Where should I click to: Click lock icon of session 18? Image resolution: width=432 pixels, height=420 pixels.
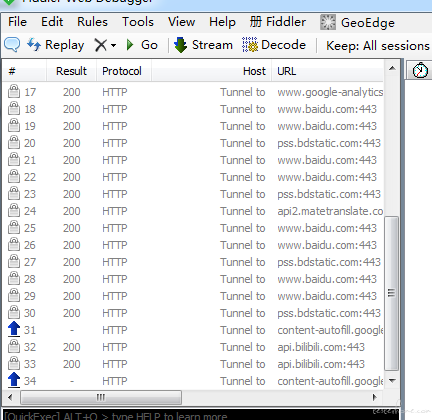coord(14,108)
